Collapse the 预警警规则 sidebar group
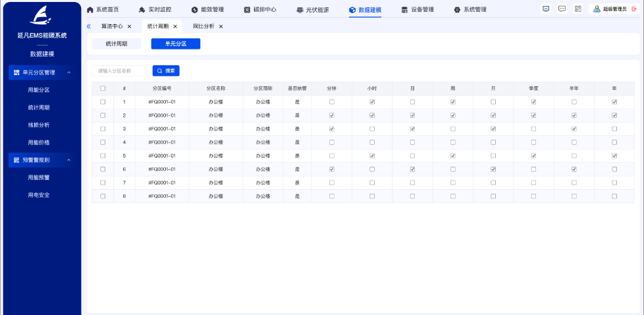The image size is (644, 315). tap(69, 159)
